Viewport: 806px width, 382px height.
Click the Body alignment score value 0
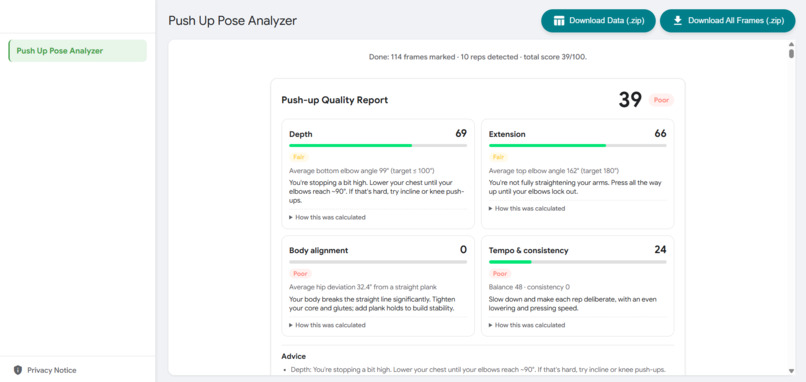pyautogui.click(x=463, y=250)
